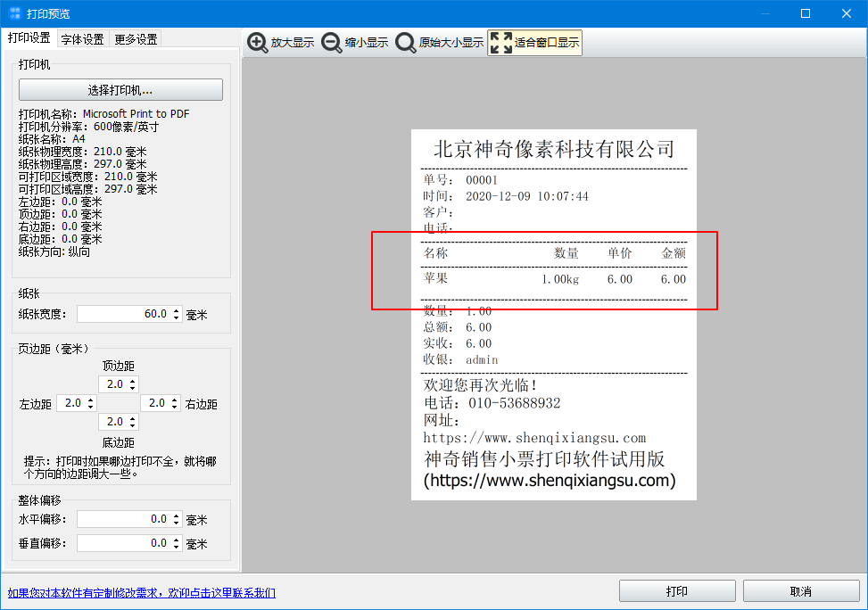Click the 打印 button

tap(677, 591)
